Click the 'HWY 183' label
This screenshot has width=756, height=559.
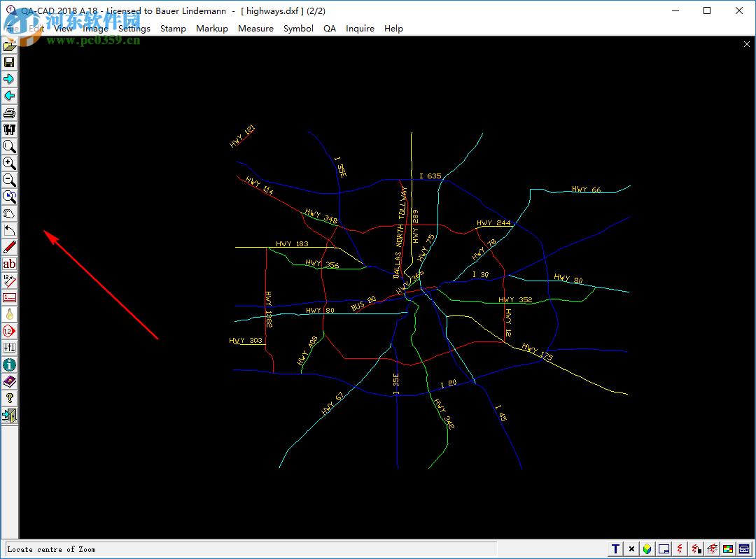292,244
